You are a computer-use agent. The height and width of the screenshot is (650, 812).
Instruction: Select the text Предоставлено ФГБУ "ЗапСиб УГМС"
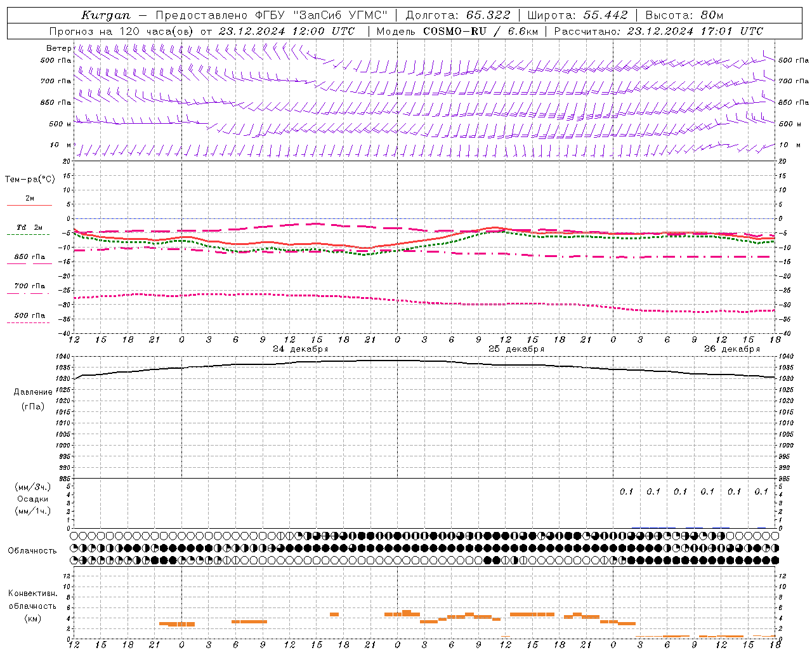click(272, 15)
